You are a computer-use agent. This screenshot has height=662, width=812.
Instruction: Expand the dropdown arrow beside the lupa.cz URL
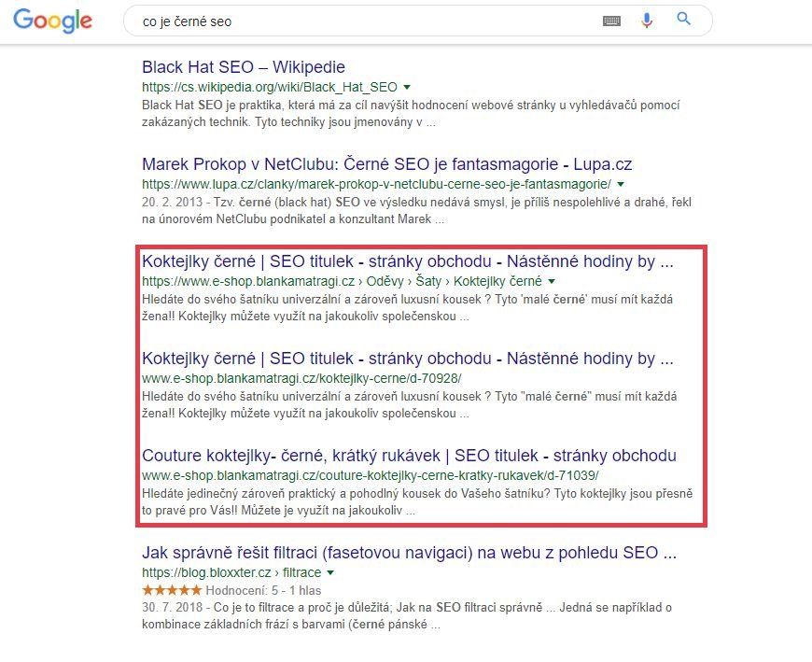[621, 184]
